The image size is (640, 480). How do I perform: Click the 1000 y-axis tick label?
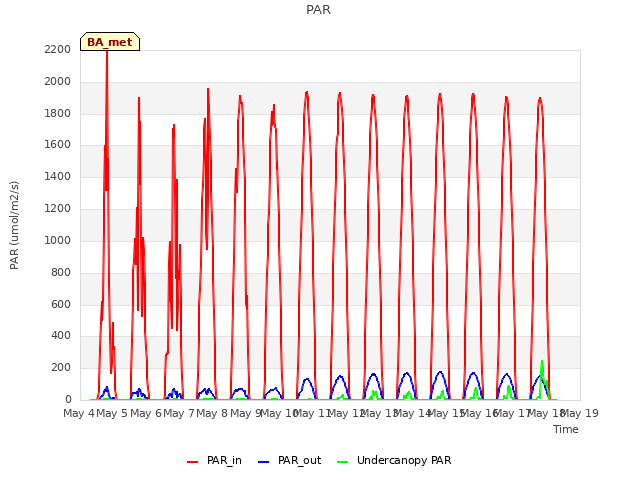pos(58,240)
